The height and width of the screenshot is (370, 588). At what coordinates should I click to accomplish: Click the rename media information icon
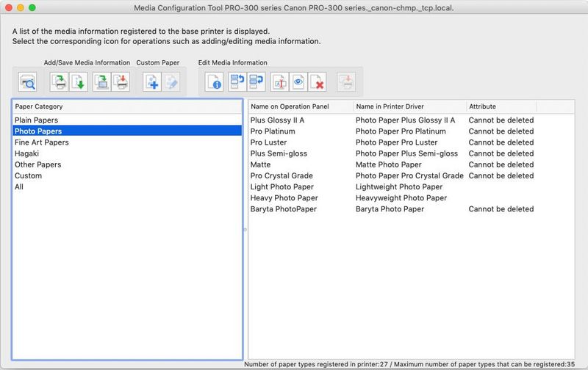280,82
